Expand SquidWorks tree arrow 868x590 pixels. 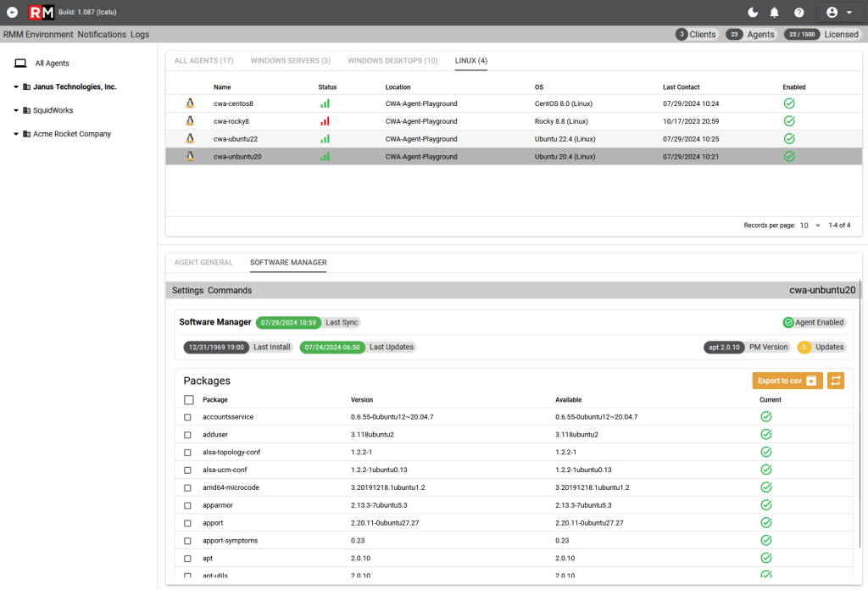[16, 110]
